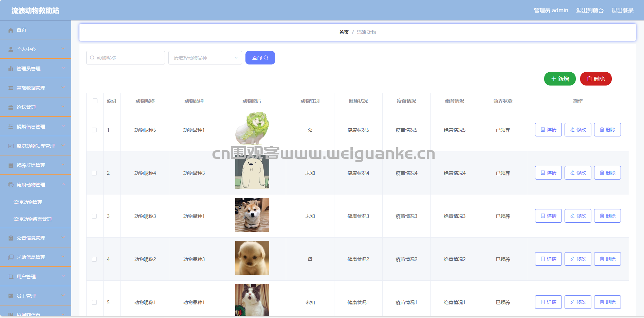
Task: Click the 管理员 admin label in the header
Action: pos(551,11)
